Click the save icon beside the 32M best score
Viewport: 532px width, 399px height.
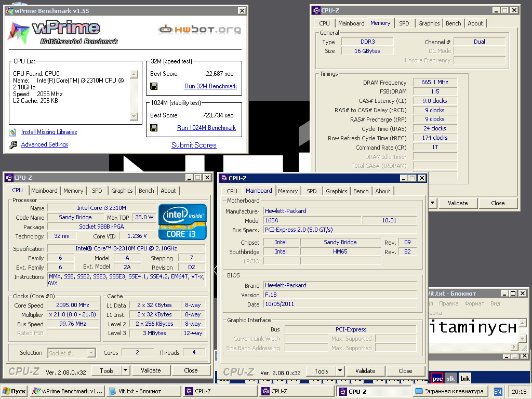[x=154, y=86]
